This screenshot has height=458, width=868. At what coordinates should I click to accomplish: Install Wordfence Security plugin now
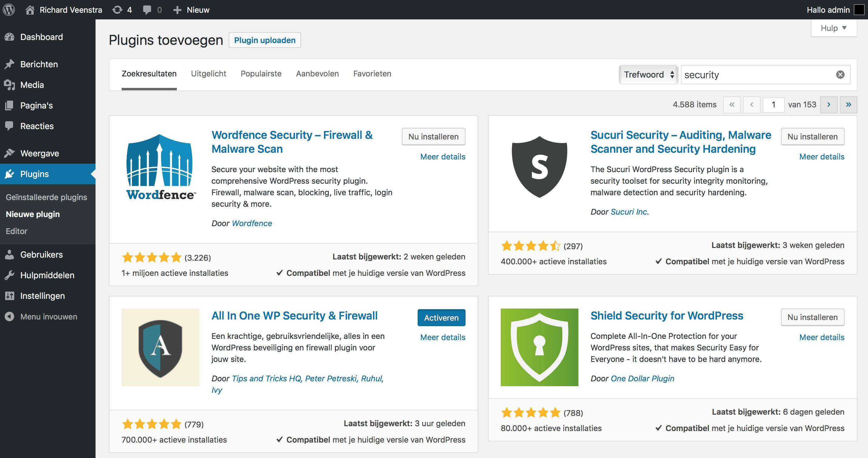[433, 137]
